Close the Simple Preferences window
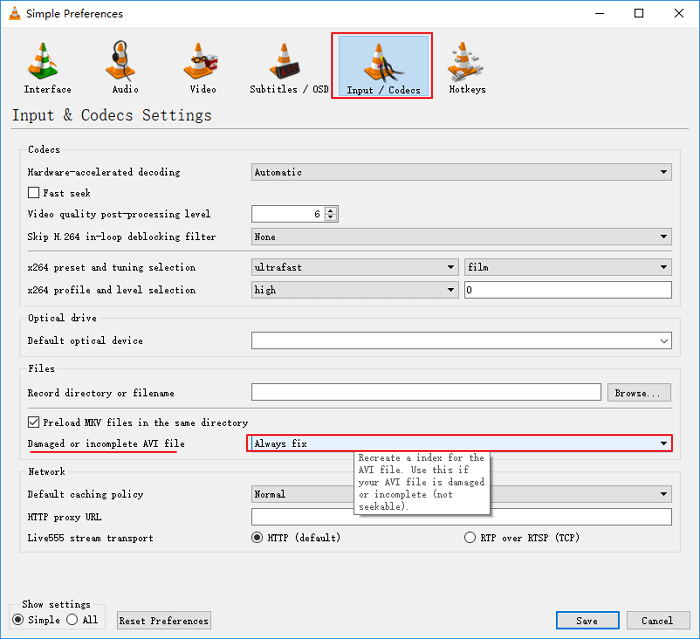700x639 pixels. [679, 13]
